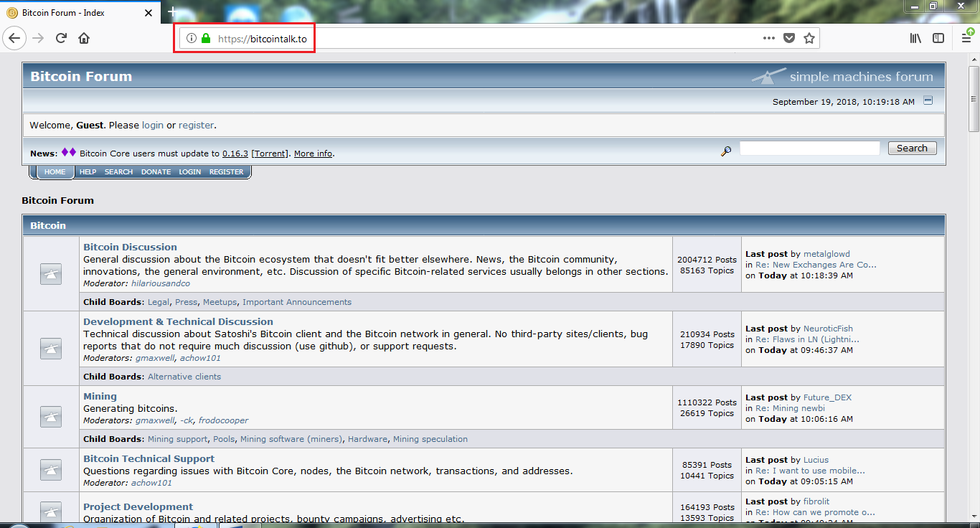This screenshot has width=980, height=528.
Task: Open the Library bookshelf icon
Action: (x=915, y=39)
